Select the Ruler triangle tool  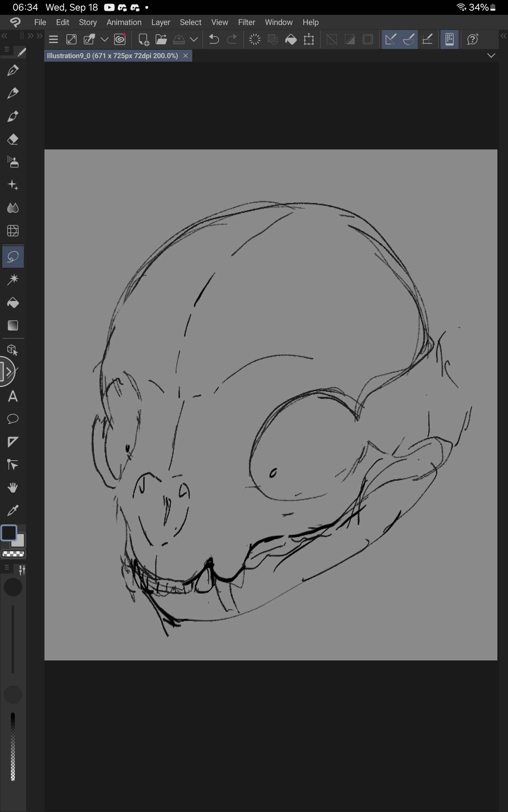[x=13, y=442]
